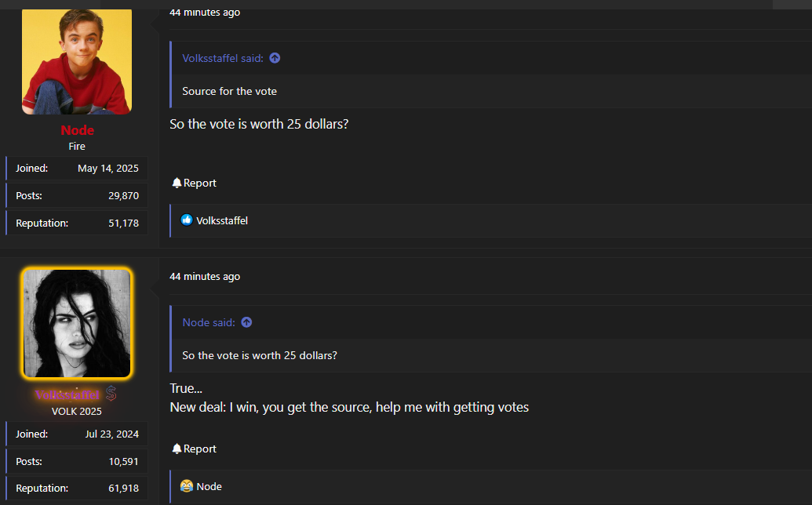This screenshot has width=812, height=505.
Task: Click Volksstaffel's name in the likes list
Action: point(222,220)
